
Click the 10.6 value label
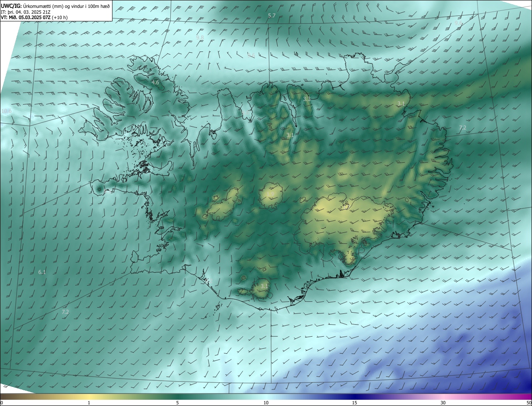[6, 111]
